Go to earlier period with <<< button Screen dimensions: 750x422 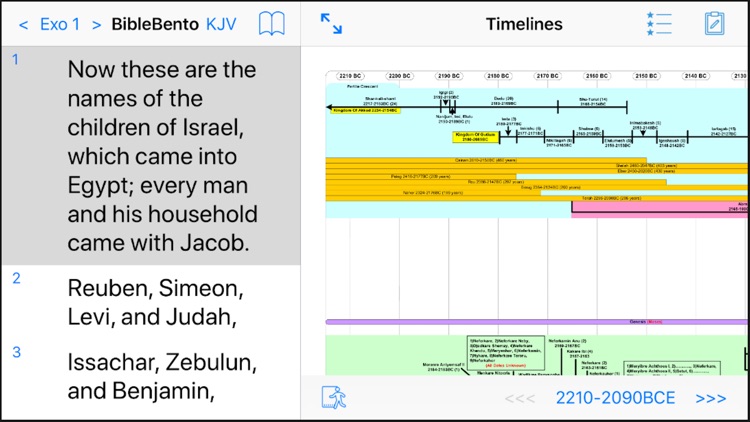click(519, 398)
